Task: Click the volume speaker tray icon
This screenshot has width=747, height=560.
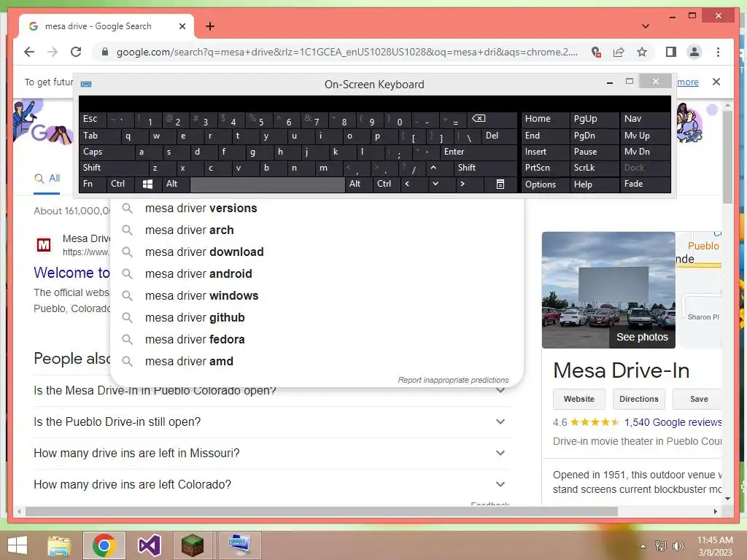Action: (x=678, y=545)
